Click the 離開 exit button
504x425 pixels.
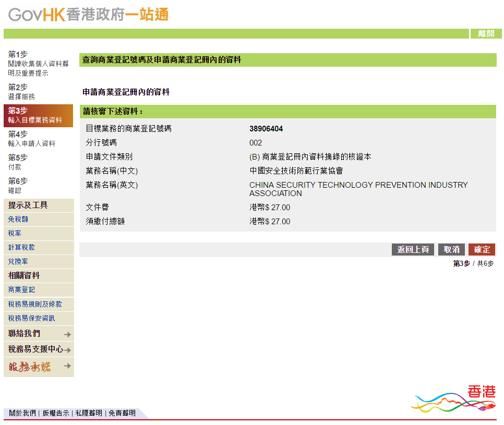tap(486, 33)
